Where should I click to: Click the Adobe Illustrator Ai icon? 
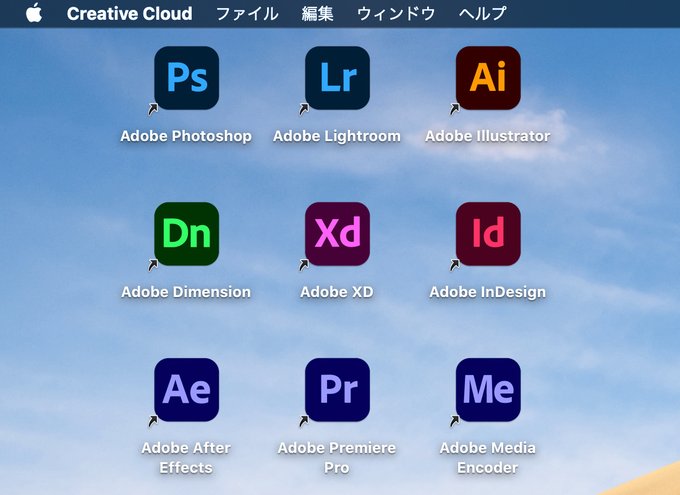point(488,78)
